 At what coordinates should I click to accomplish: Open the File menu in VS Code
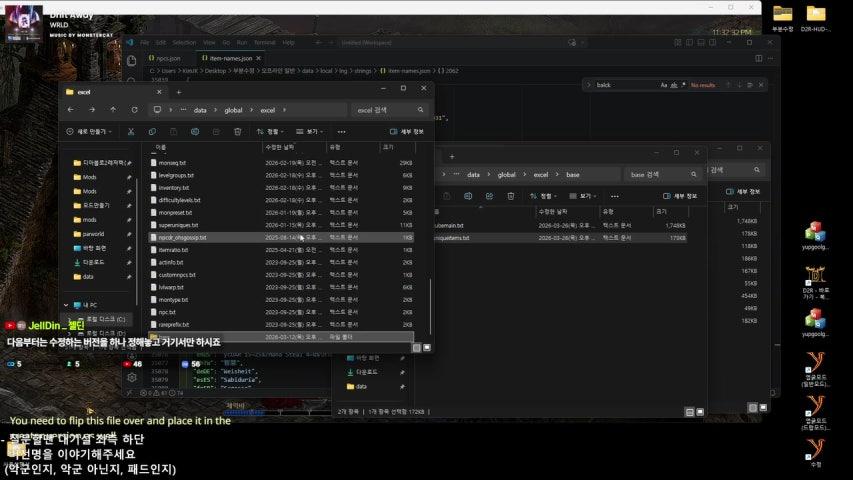pos(145,42)
